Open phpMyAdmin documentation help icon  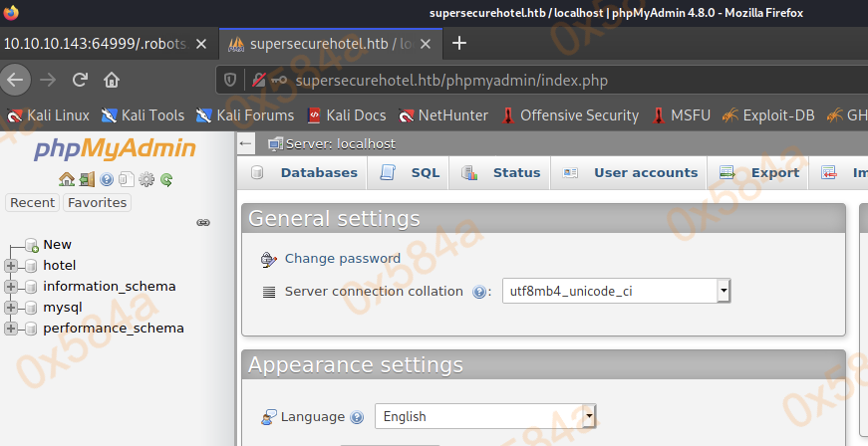107,180
